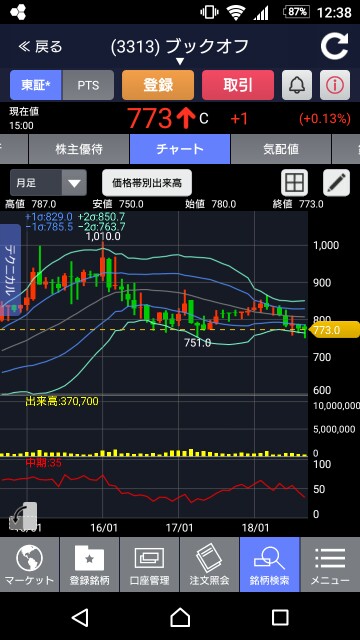Open the chart grid layout icon
The width and height of the screenshot is (360, 640).
(294, 182)
